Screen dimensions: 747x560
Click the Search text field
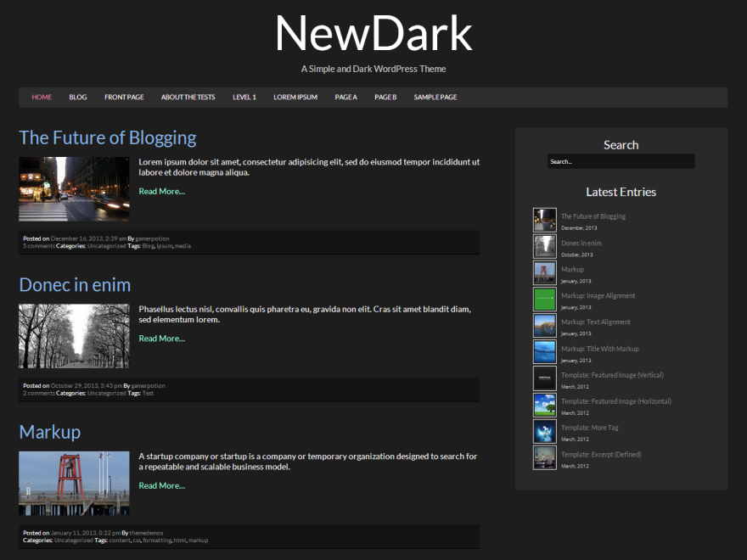click(x=621, y=160)
